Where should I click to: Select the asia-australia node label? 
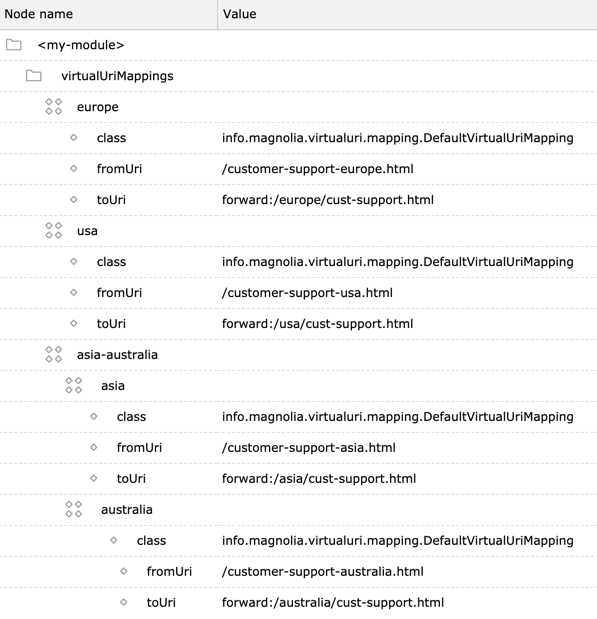tap(117, 355)
